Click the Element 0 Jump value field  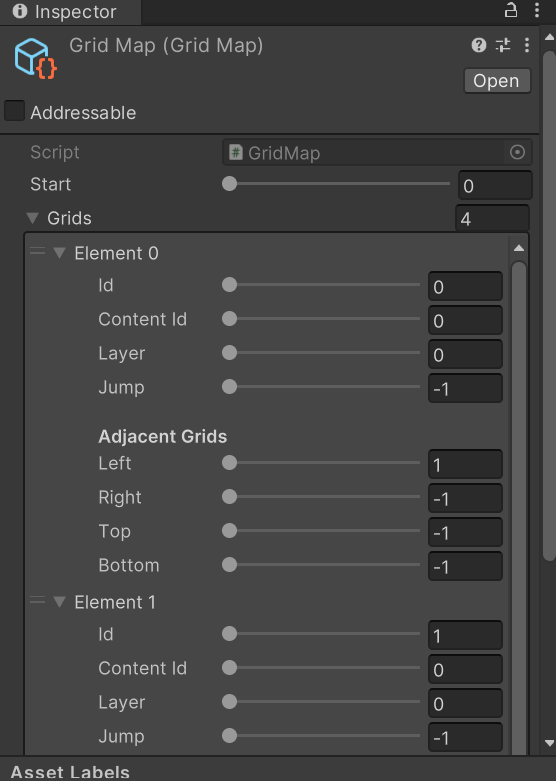pyautogui.click(x=465, y=389)
